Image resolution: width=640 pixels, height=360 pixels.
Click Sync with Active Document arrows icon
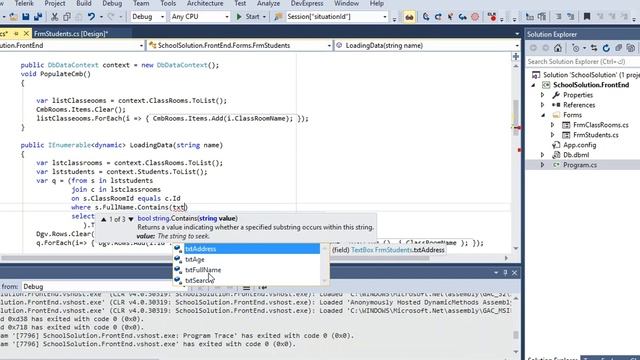point(594,48)
